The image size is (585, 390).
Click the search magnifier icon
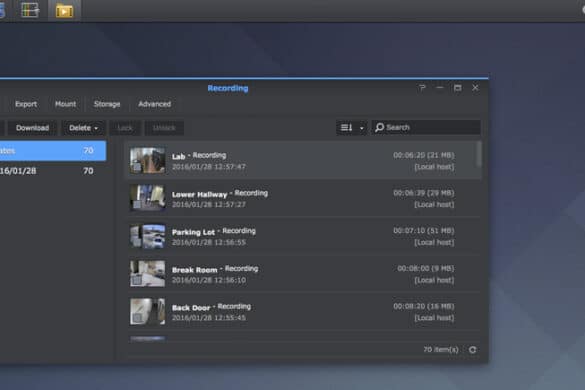379,128
